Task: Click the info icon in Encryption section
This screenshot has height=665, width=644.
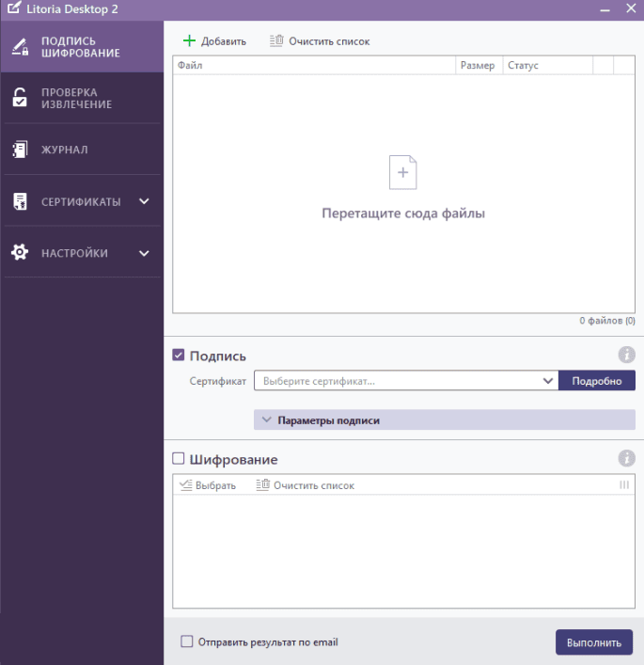Action: pyautogui.click(x=626, y=458)
